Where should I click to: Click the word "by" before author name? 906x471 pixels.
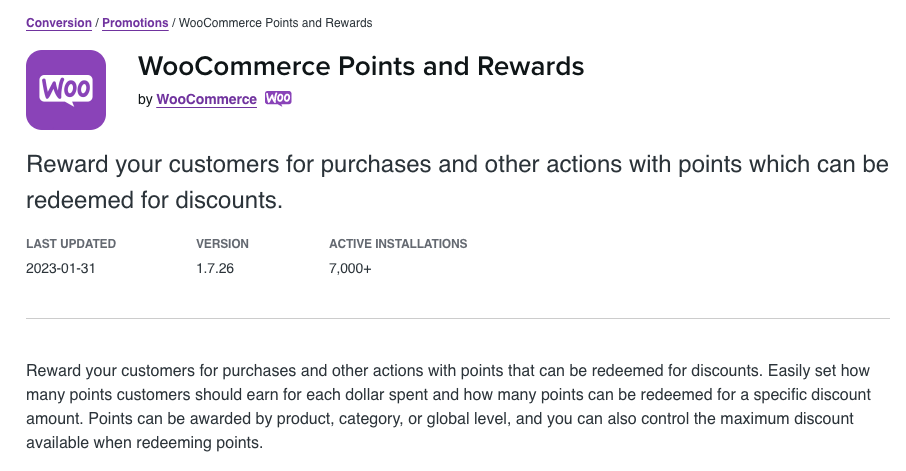145,99
